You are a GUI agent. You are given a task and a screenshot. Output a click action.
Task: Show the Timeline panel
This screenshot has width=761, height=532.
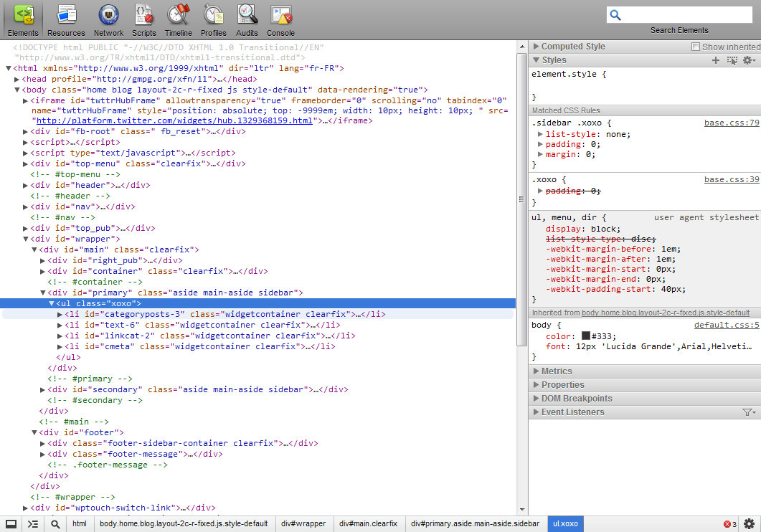[178, 20]
